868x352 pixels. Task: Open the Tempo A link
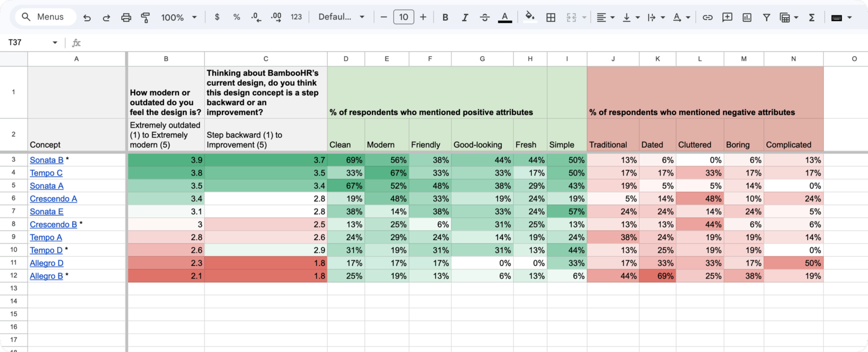point(46,237)
